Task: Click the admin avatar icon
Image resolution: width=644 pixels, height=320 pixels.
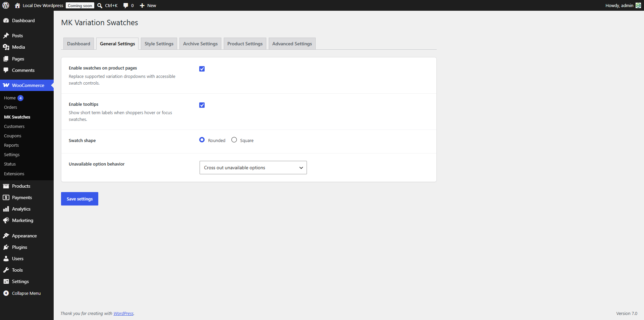Action: pos(638,5)
